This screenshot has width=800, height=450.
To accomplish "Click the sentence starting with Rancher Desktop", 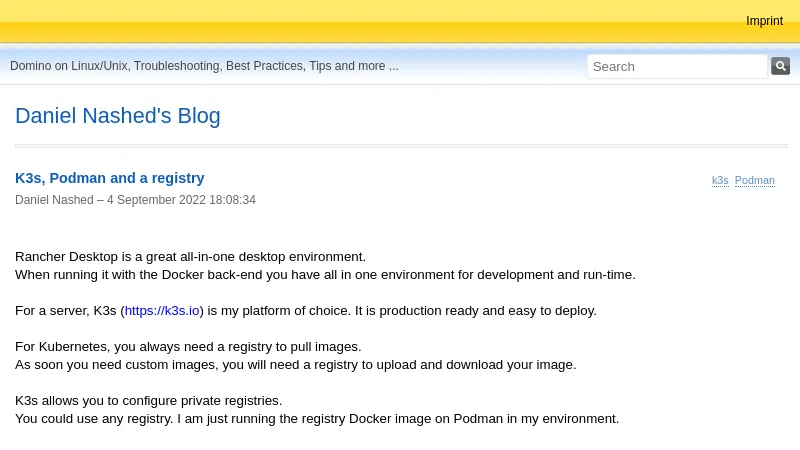I will pos(190,257).
